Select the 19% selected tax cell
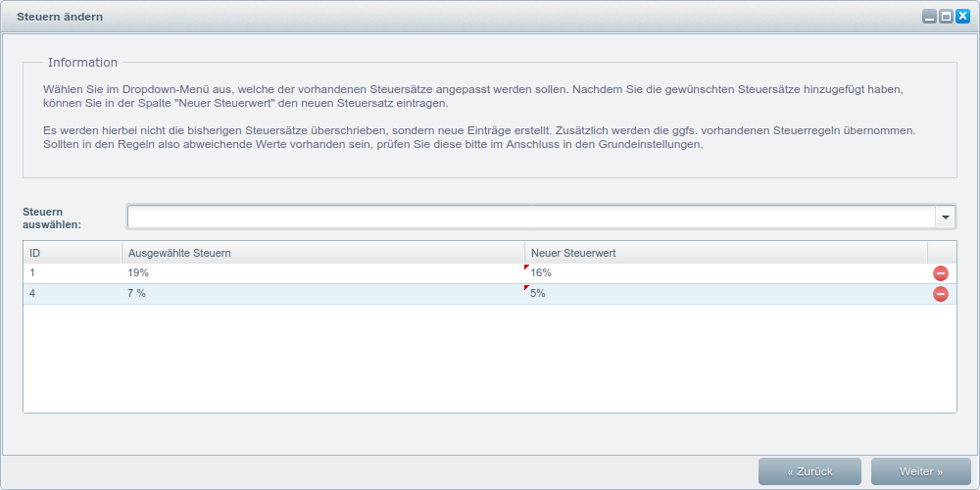Screen dimensions: 980x490 [x=322, y=273]
